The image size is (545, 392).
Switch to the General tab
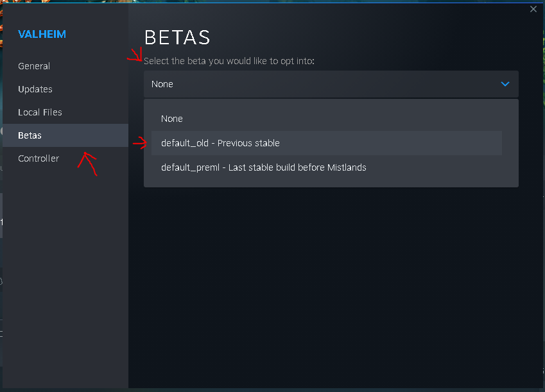click(34, 66)
